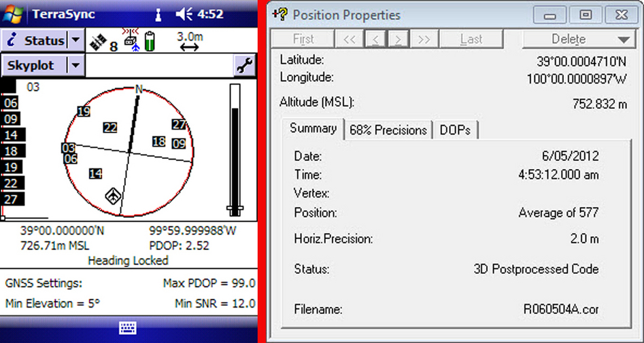Screen dimensions: 644x343
Task: Switch to the Summary tab
Action: click(313, 129)
